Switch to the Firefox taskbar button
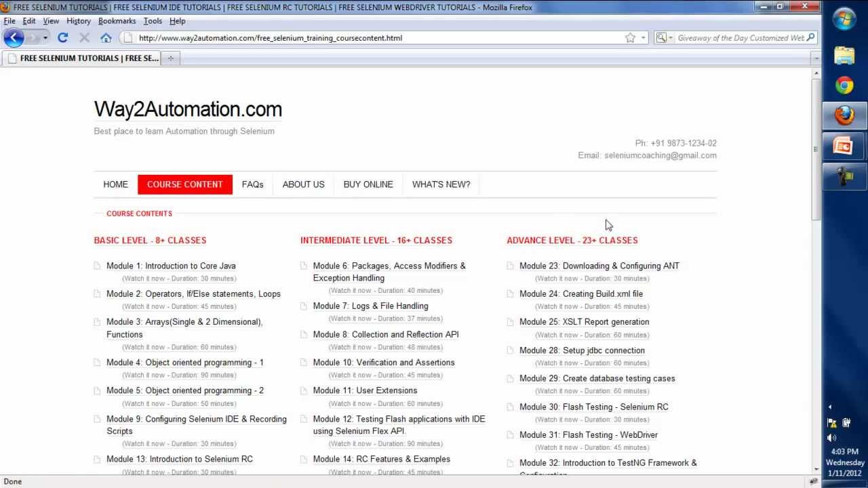Screen dimensions: 868x488 [845, 115]
